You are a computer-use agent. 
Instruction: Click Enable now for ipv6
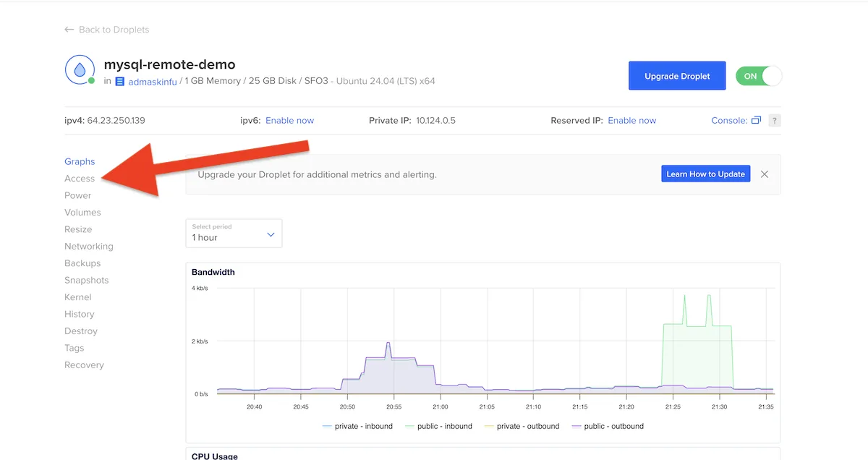pyautogui.click(x=289, y=121)
